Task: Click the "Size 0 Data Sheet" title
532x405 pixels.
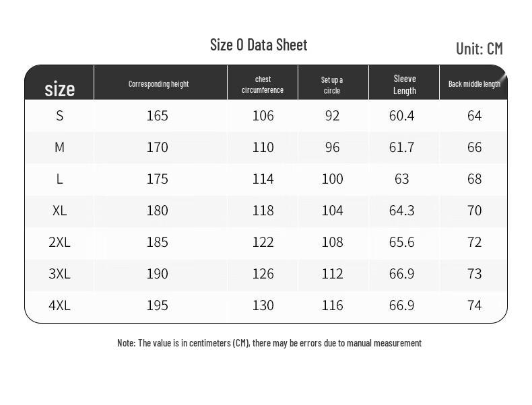Action: [x=259, y=45]
